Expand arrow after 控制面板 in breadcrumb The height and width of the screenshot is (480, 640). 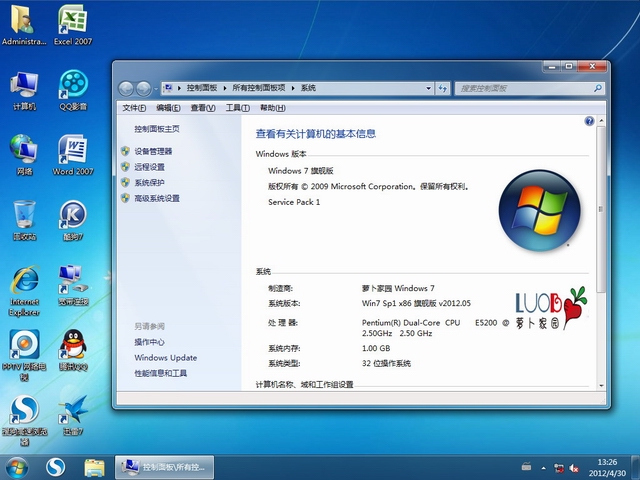click(x=225, y=88)
